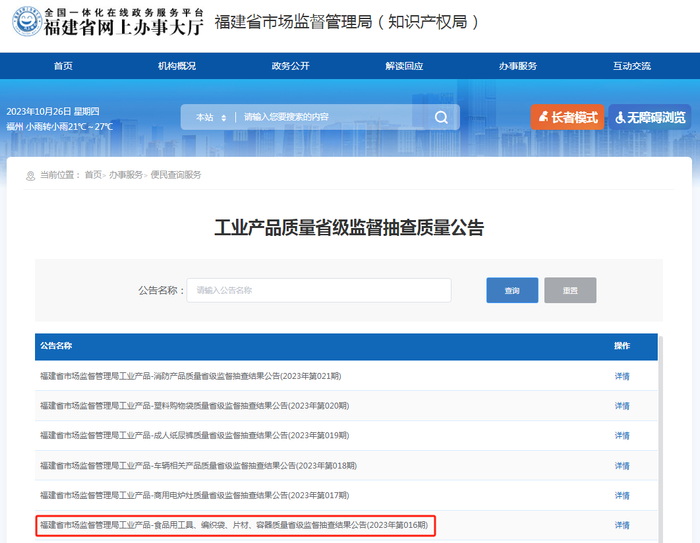Click 首页 in the breadcrumb
The width and height of the screenshot is (700, 543).
[93, 175]
